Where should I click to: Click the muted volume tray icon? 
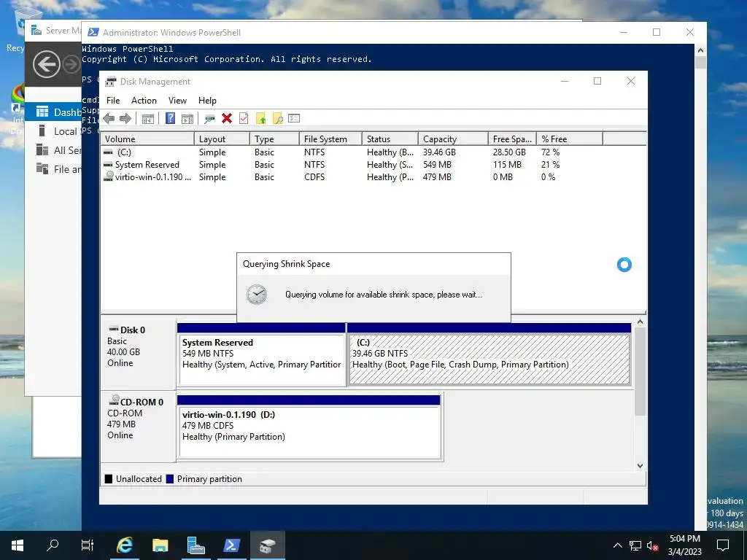coord(653,545)
